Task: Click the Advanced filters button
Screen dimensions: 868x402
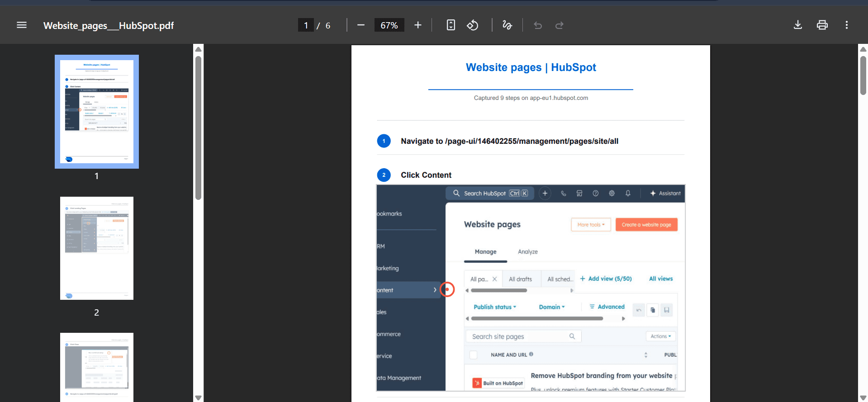Action: (607, 307)
